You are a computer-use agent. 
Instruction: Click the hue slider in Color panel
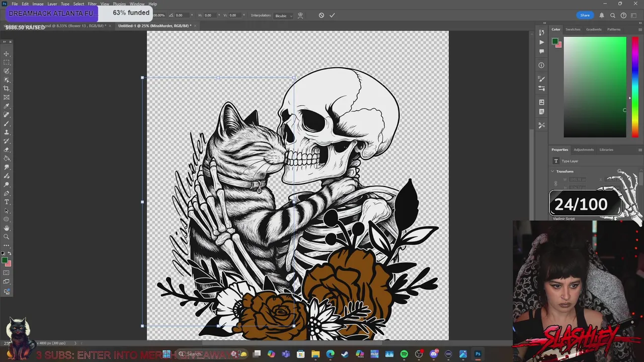click(x=635, y=86)
